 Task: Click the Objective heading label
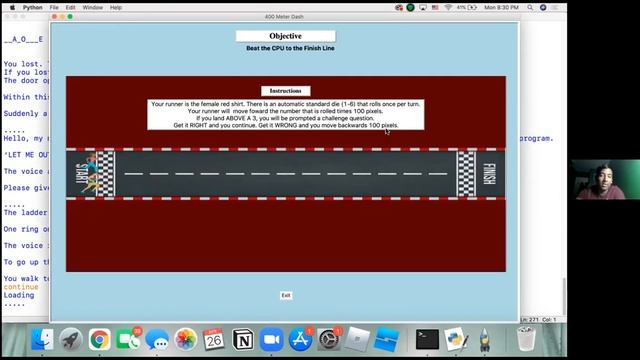(285, 36)
